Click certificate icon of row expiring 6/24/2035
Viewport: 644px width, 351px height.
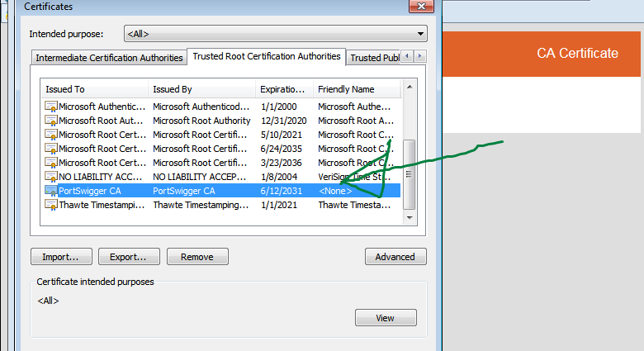(51, 149)
